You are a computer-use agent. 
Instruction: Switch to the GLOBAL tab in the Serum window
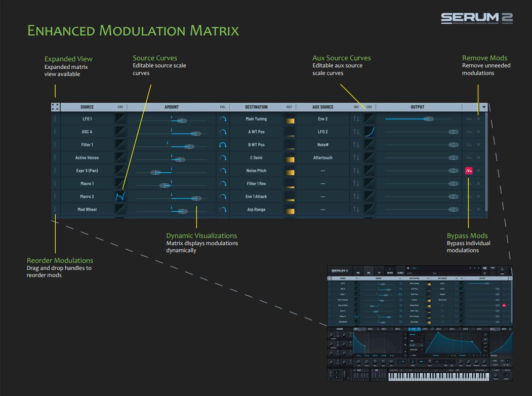pos(401,271)
